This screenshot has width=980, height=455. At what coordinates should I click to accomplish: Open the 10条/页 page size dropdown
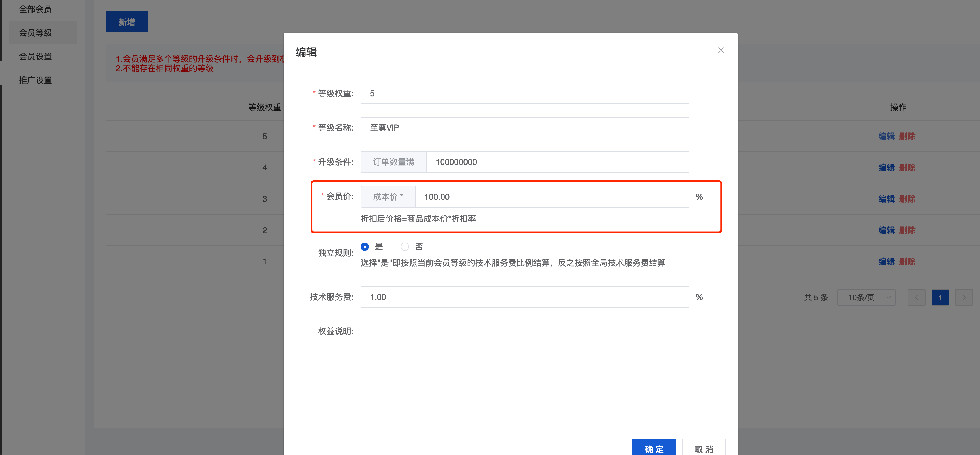click(866, 297)
